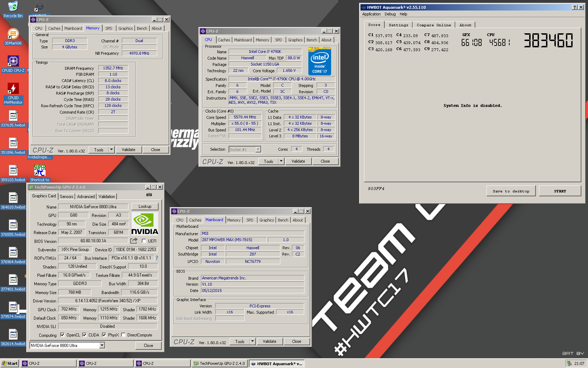Switch to the Settings tab in Aquamark
Image resolution: width=588 pixels, height=368 pixels.
click(398, 25)
